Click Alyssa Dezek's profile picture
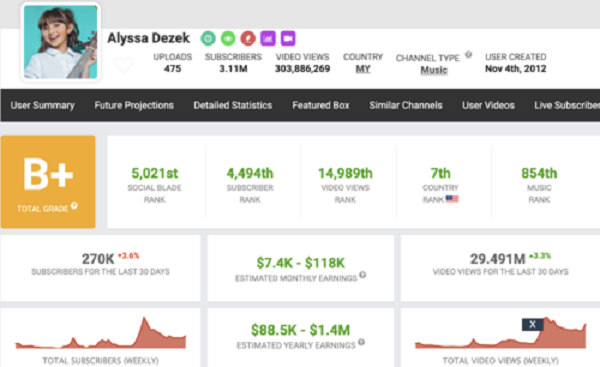 60,42
